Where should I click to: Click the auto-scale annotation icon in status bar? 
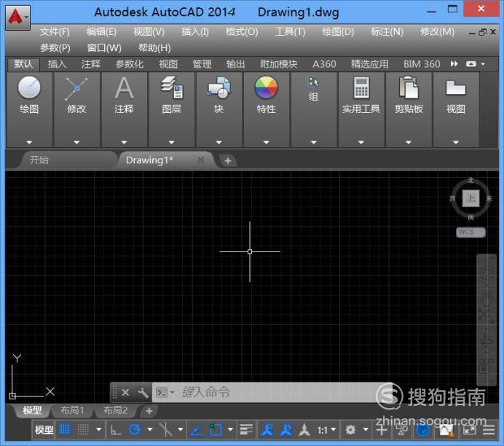coord(286,429)
